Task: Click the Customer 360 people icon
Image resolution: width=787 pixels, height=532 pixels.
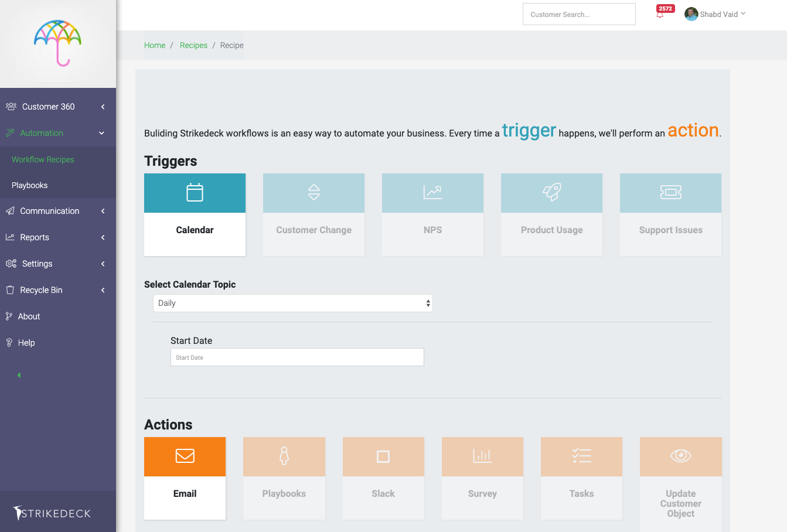Action: tap(11, 107)
